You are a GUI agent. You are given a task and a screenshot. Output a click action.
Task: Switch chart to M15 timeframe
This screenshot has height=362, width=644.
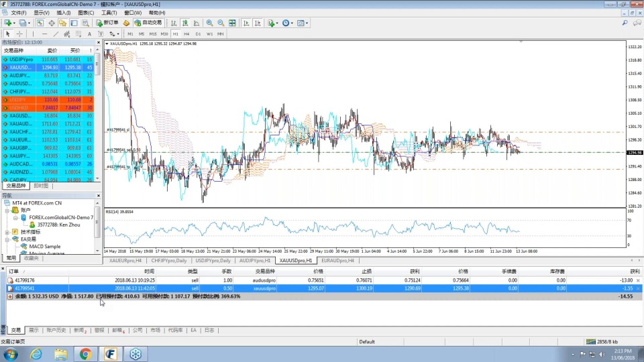tap(153, 34)
